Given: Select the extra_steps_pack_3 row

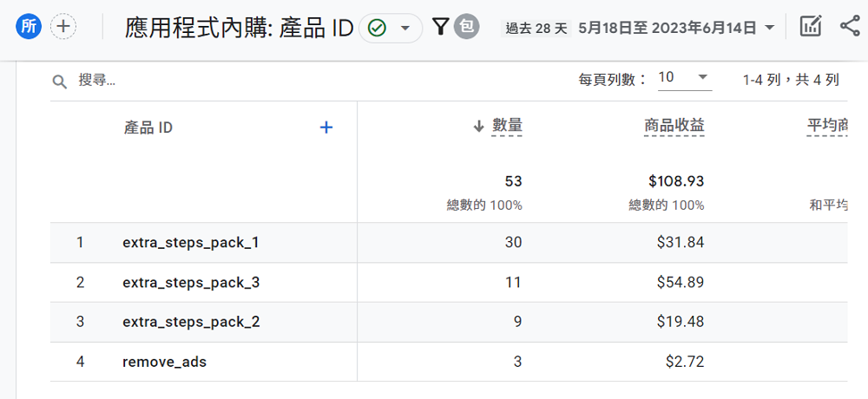Looking at the screenshot, I should 449,282.
